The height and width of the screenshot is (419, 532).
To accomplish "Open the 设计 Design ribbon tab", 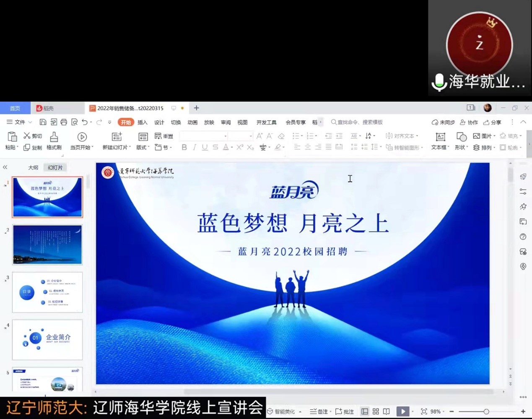I will 159,122.
